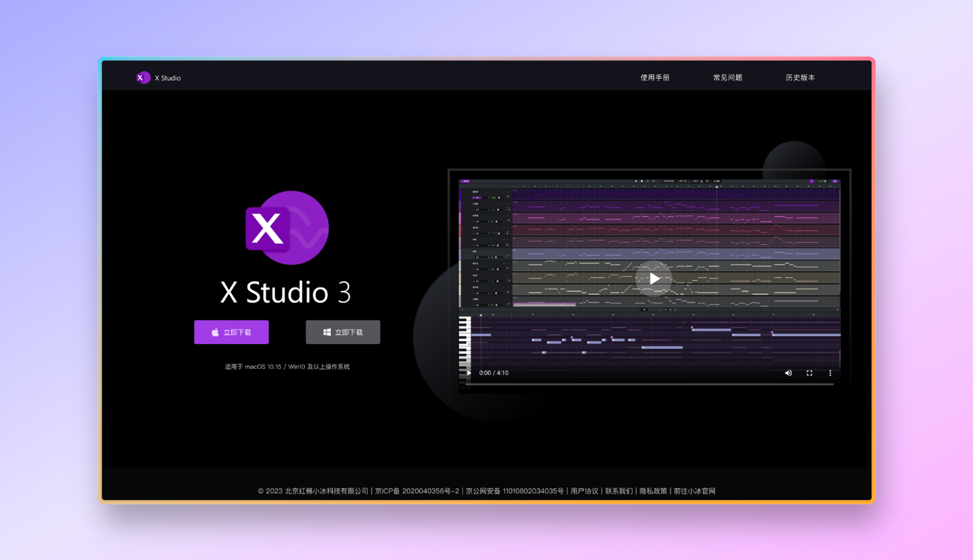Open the 联系我们 contact link
The width and height of the screenshot is (973, 560).
tap(619, 491)
